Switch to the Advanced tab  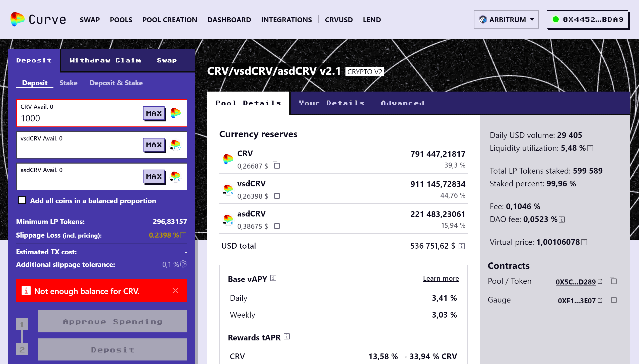click(x=403, y=103)
